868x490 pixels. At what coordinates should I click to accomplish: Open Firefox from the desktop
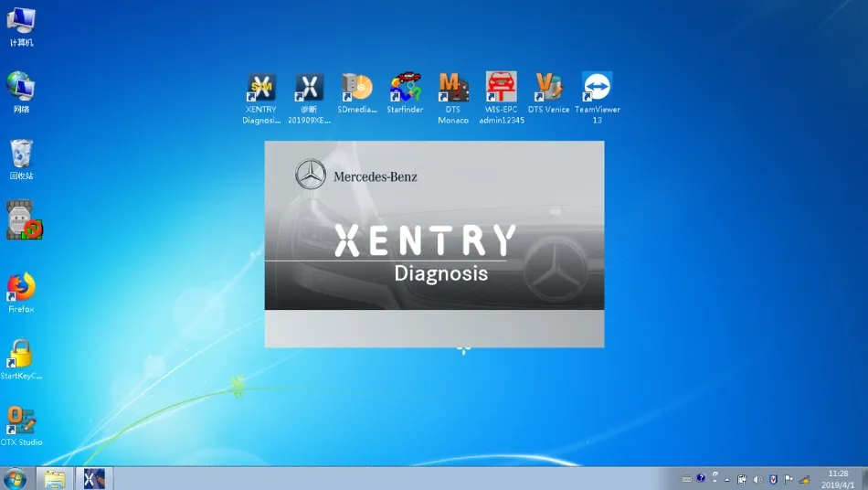20,289
